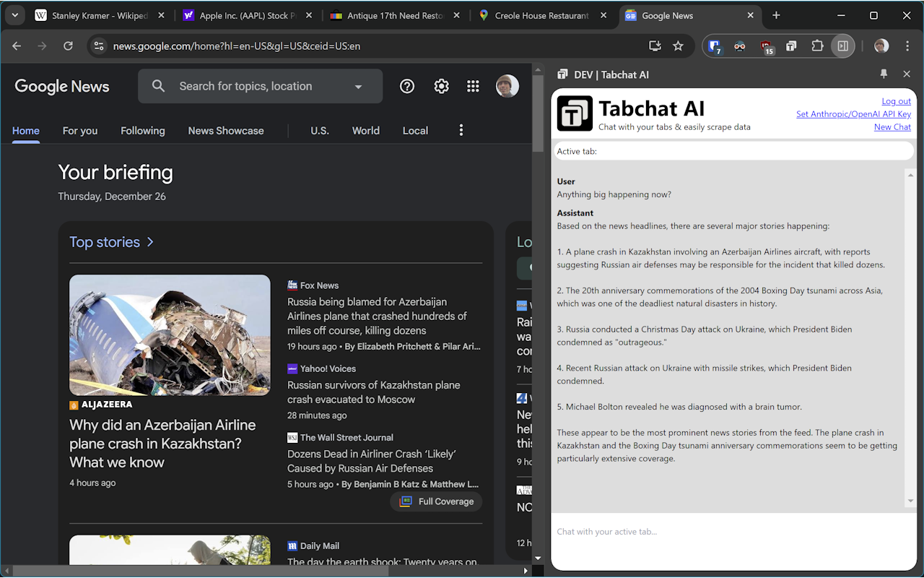Close the Google News browser tab
Viewport: 924px width, 578px height.
751,15
